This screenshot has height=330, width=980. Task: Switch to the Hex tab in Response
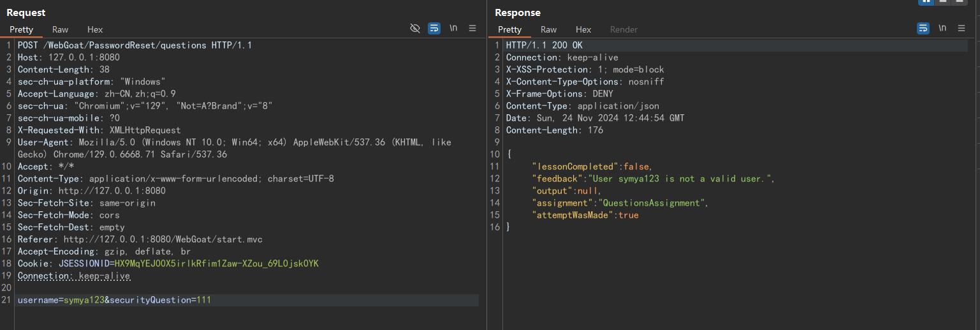583,29
